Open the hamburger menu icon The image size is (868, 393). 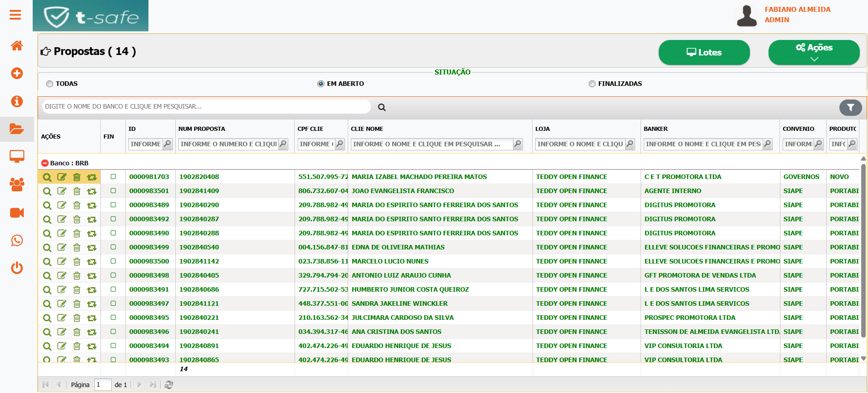tap(15, 15)
